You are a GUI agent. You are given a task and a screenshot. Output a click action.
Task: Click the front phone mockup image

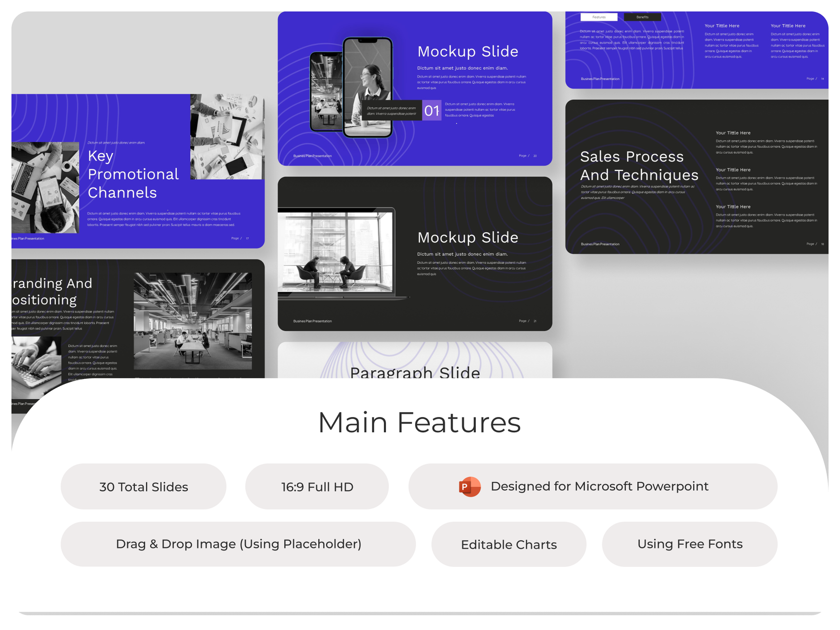[368, 87]
